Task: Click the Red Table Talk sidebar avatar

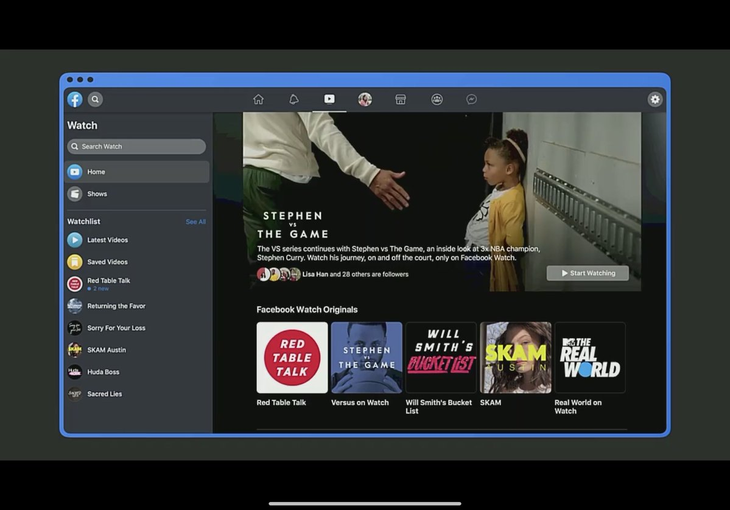Action: 74,284
